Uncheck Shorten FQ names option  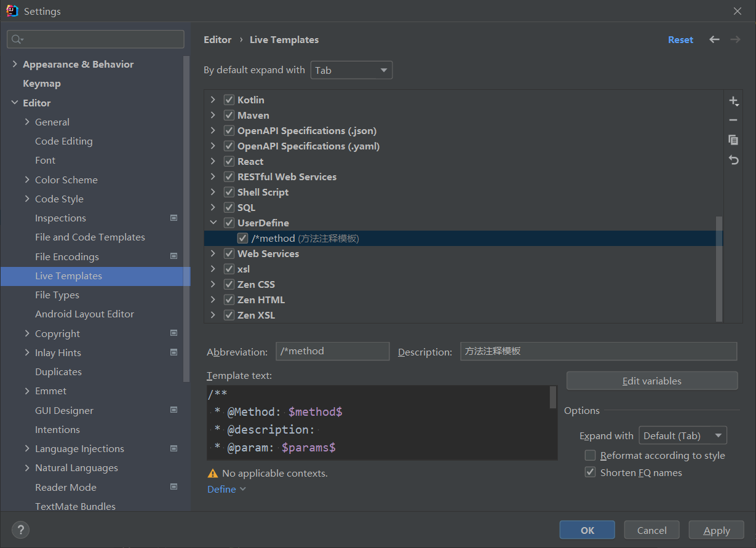tap(590, 473)
